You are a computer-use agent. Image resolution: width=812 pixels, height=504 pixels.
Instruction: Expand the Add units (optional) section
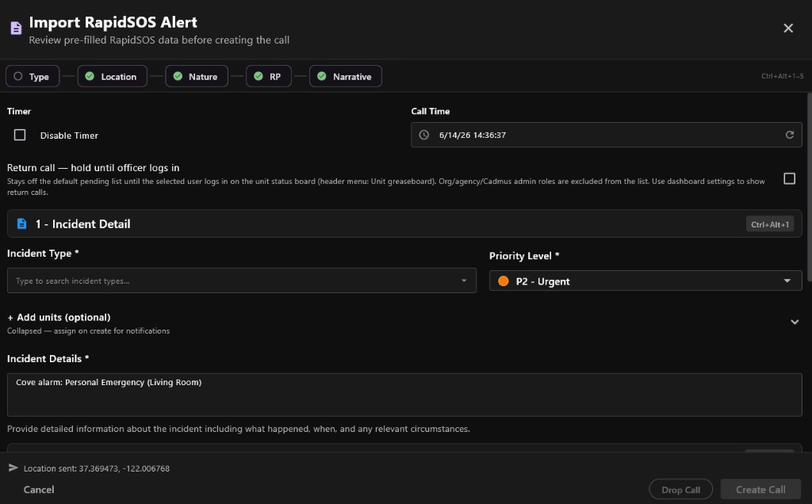404,323
